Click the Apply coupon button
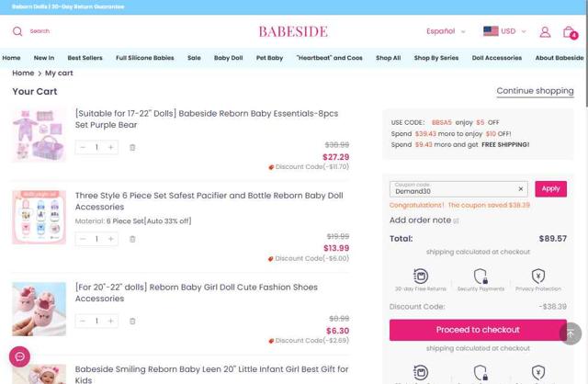The height and width of the screenshot is (384, 588). click(550, 189)
